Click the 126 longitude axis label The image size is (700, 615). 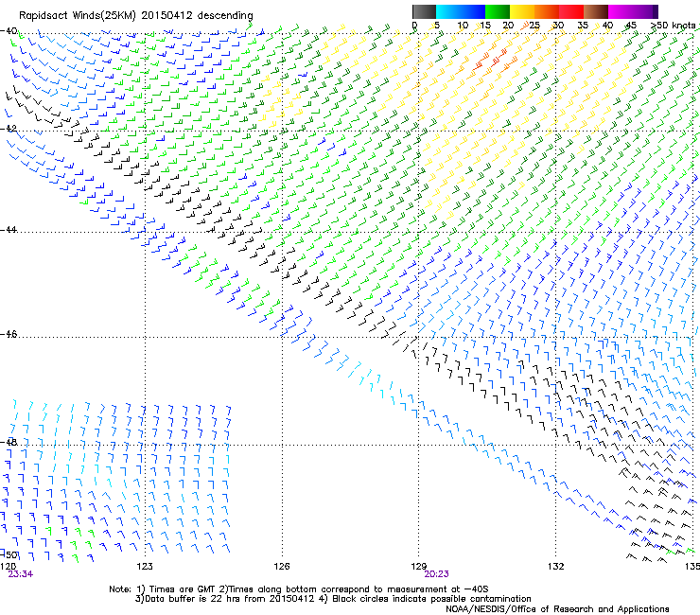pos(282,566)
